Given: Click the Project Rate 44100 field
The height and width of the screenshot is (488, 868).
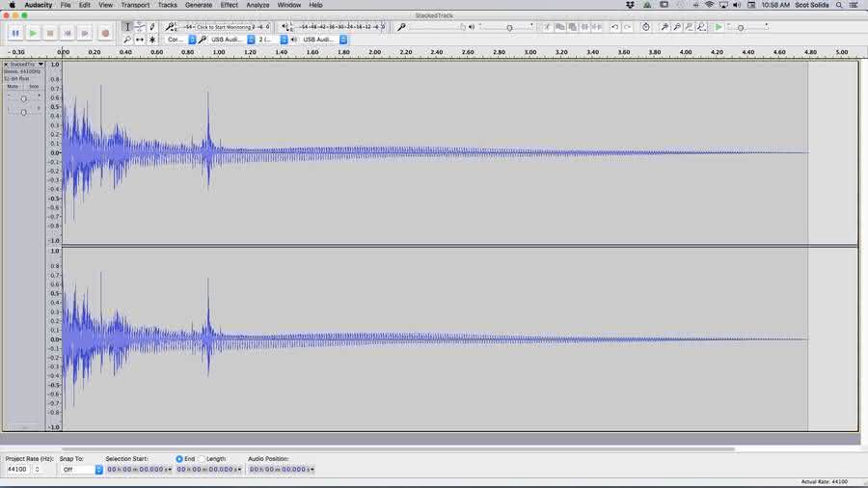Looking at the screenshot, I should coord(17,469).
